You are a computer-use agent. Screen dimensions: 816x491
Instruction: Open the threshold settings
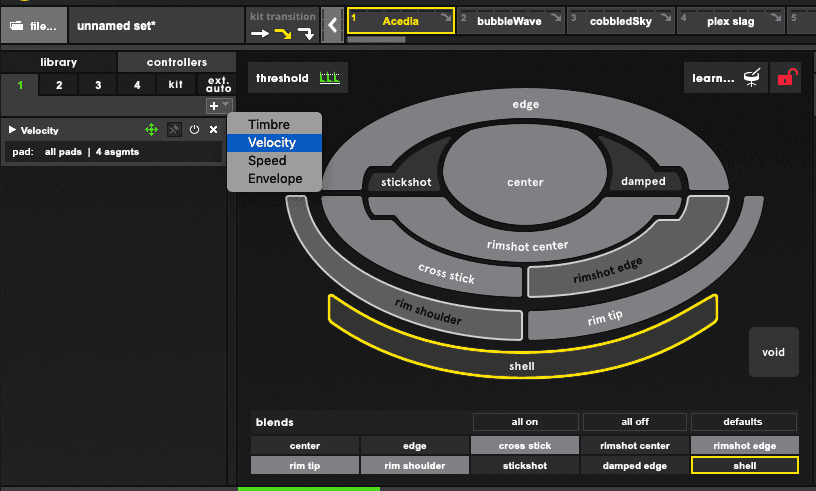point(298,78)
